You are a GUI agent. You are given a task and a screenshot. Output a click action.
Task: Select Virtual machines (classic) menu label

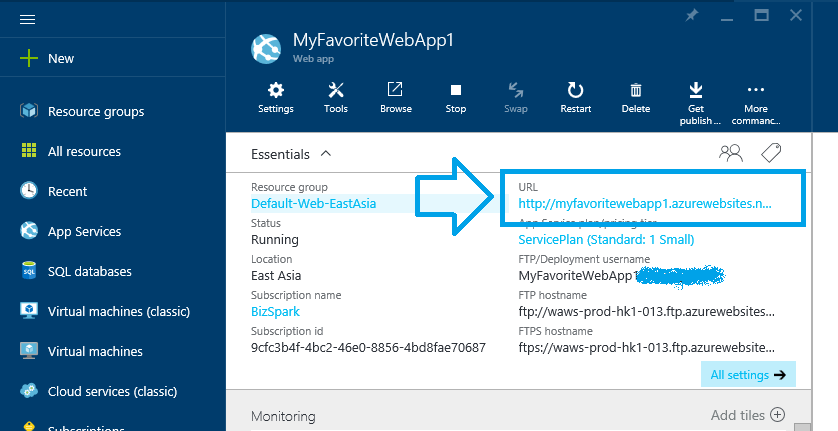(119, 311)
